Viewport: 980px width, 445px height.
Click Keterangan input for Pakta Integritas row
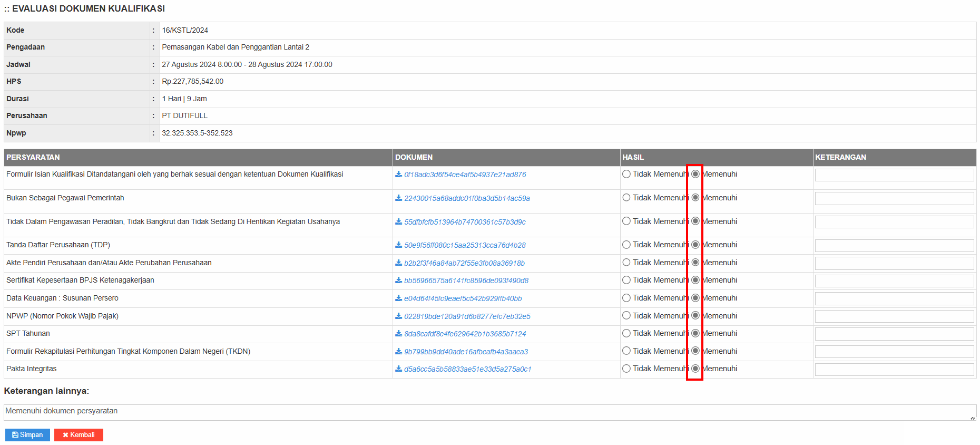click(x=894, y=370)
